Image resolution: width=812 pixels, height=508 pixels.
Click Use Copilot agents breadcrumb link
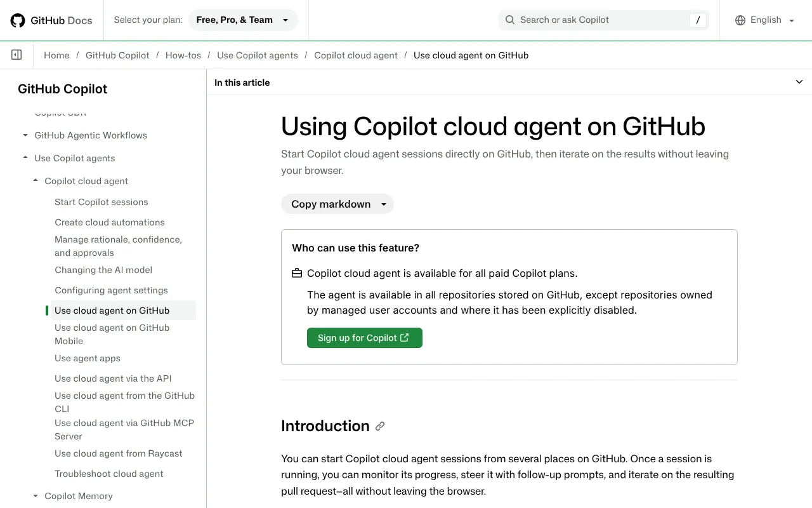click(x=258, y=55)
